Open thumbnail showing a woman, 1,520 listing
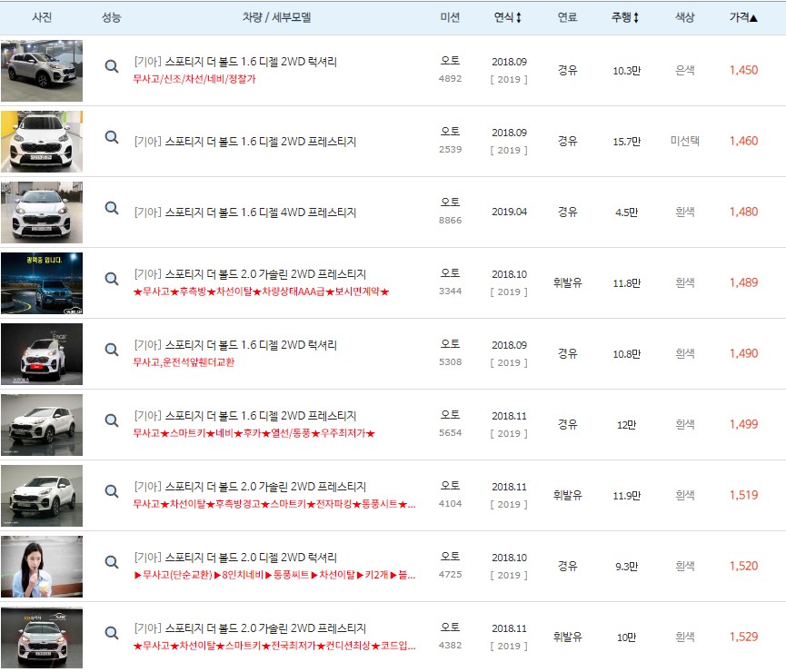The height and width of the screenshot is (672, 786). 42,567
